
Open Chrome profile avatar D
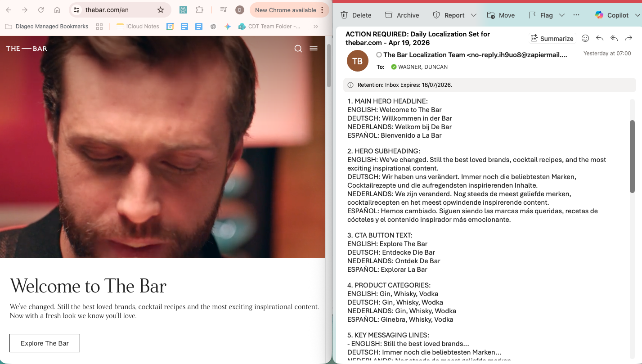point(240,10)
